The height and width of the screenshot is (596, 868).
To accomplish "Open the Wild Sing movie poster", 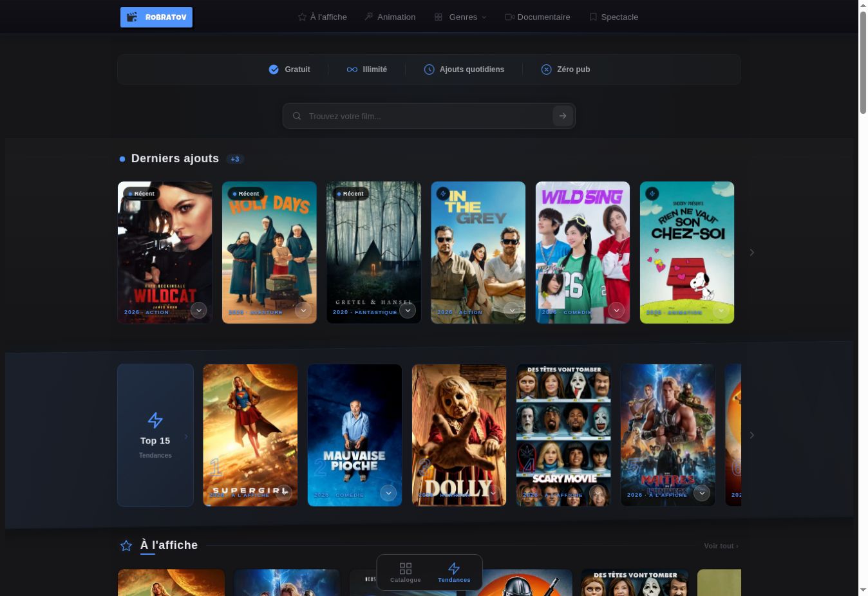I will pyautogui.click(x=583, y=252).
